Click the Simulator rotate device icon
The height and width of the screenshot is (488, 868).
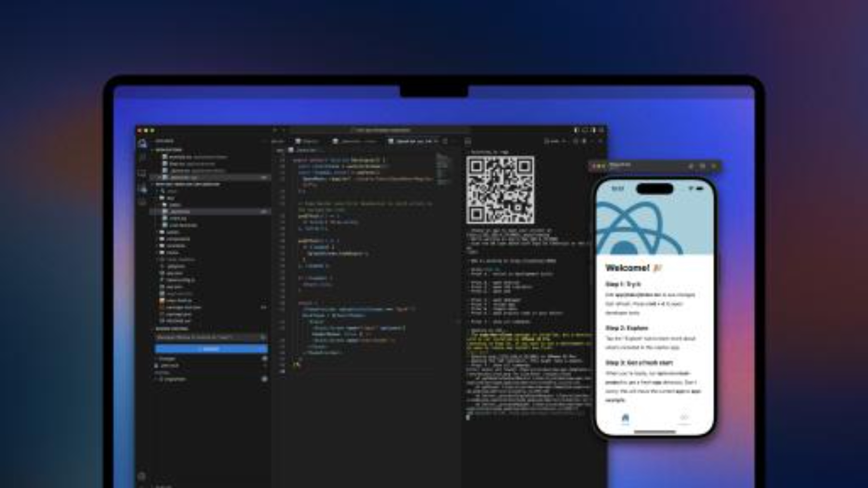point(713,166)
